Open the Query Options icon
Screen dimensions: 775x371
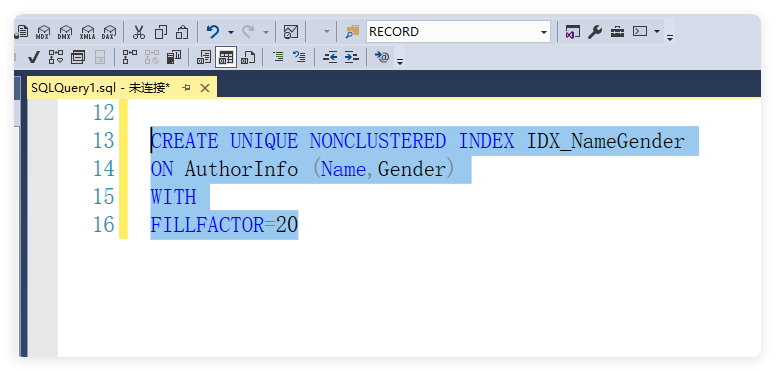click(x=78, y=57)
